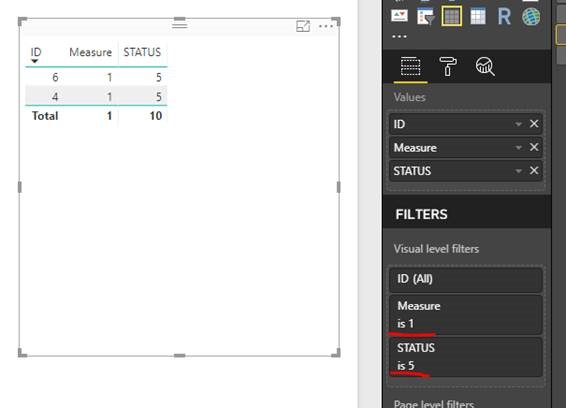566x408 pixels.
Task: Click the Values section label
Action: click(409, 97)
